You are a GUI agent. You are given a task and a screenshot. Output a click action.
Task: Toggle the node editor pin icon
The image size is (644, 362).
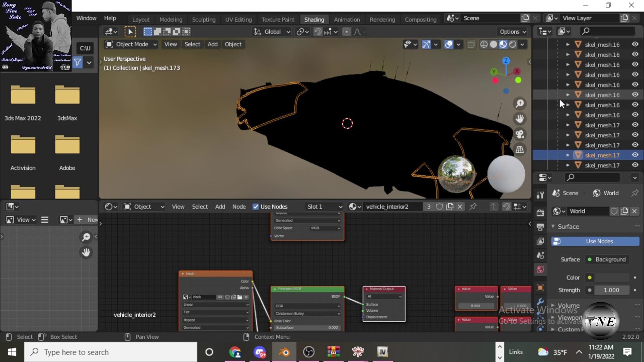(x=473, y=207)
